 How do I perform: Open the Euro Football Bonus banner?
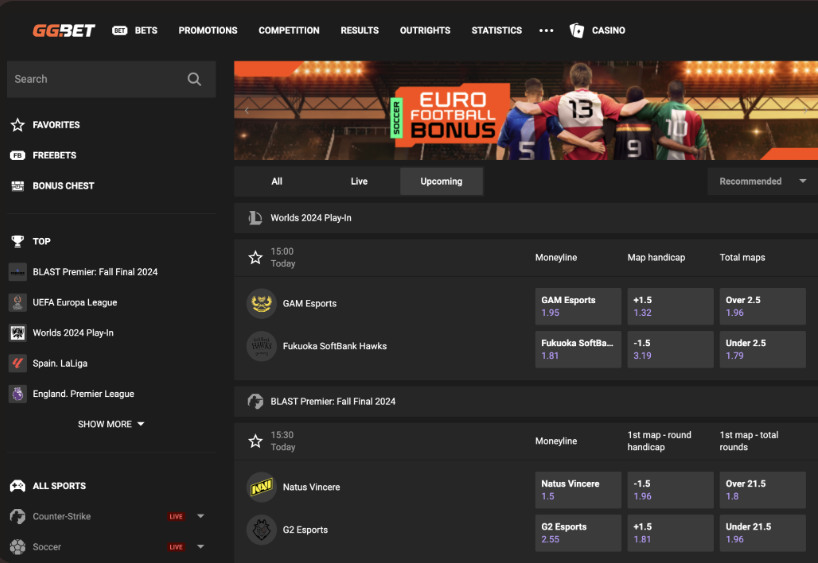click(x=526, y=111)
